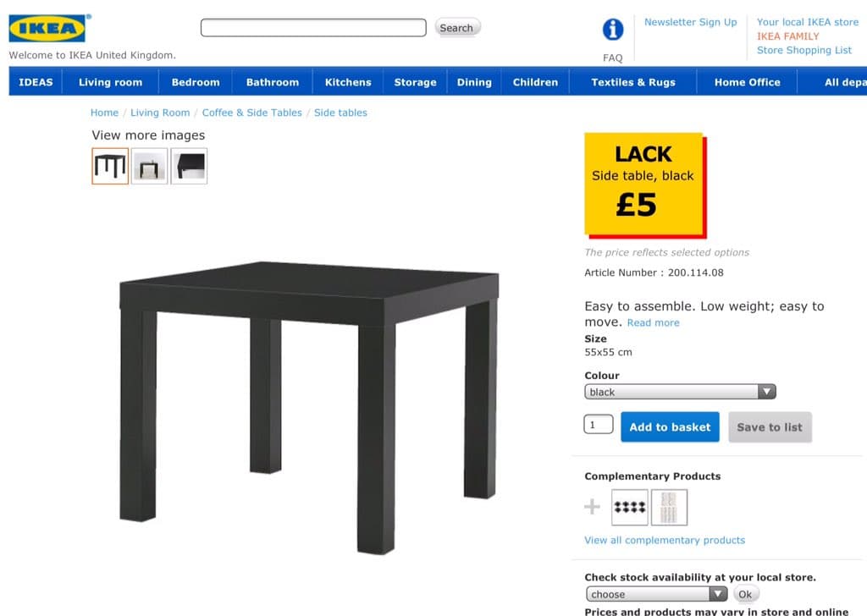The width and height of the screenshot is (867, 616).
Task: Focus the search text field
Action: click(x=313, y=28)
